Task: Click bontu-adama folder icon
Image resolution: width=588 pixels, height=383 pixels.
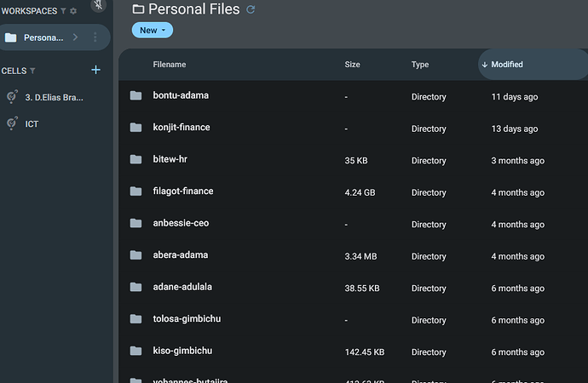Action: [x=135, y=95]
